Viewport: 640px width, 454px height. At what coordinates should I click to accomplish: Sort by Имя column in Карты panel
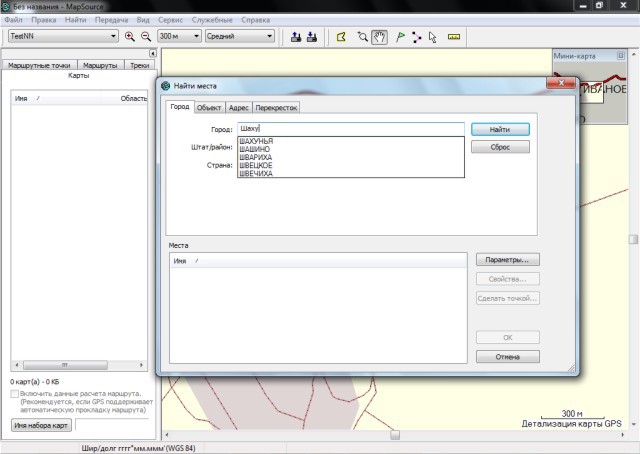[56, 98]
